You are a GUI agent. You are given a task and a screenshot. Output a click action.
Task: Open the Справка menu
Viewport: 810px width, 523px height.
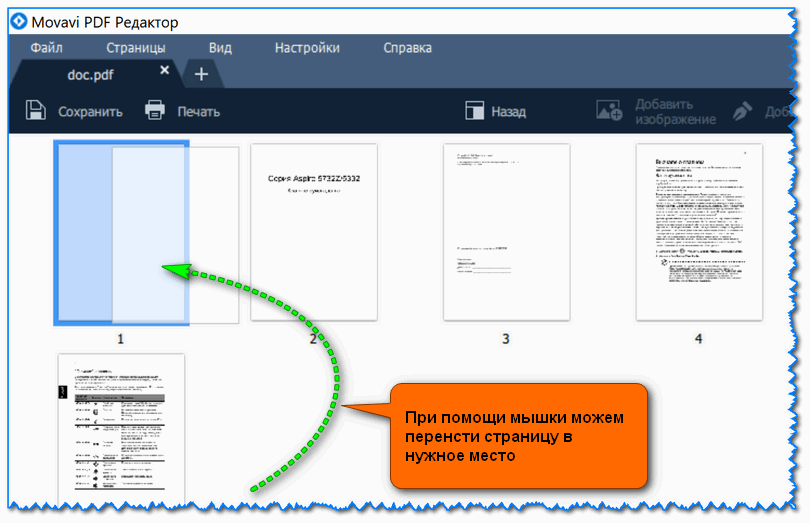[407, 47]
